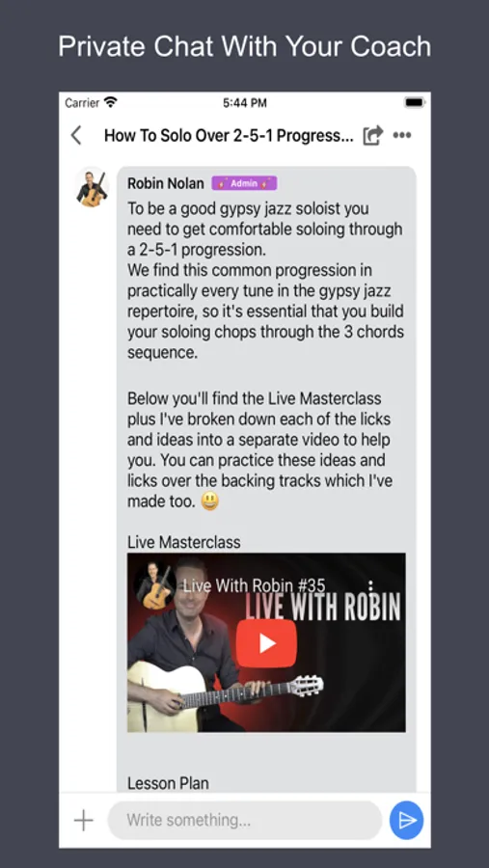The width and height of the screenshot is (489, 868).
Task: Open the video's three-dot options
Action: tap(370, 585)
